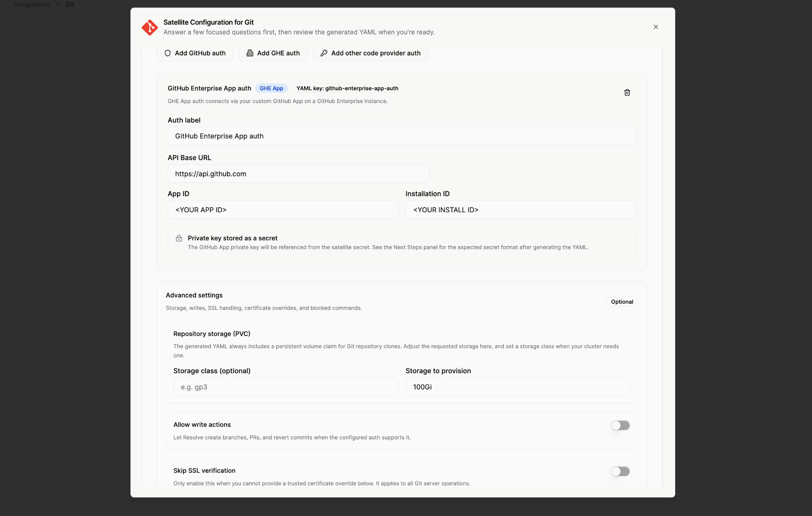Edit the Storage to provision field
This screenshot has width=812, height=516.
coord(518,387)
